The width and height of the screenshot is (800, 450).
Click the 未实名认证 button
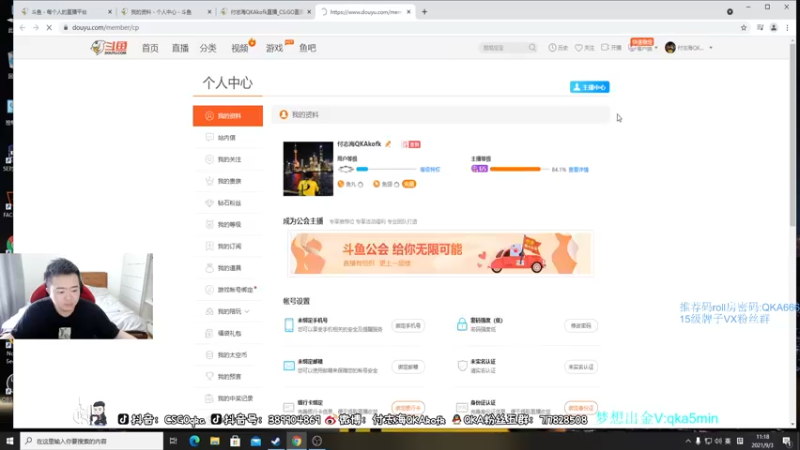(x=581, y=367)
